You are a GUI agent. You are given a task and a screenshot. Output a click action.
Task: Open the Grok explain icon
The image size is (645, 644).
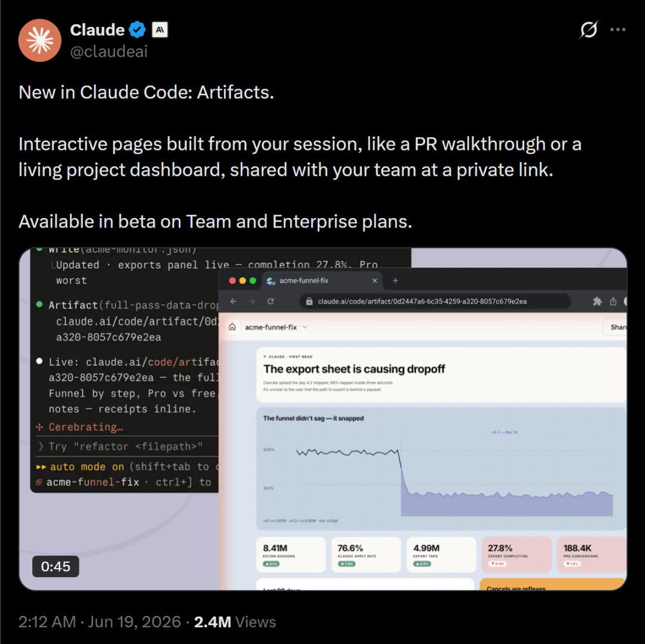point(589,30)
